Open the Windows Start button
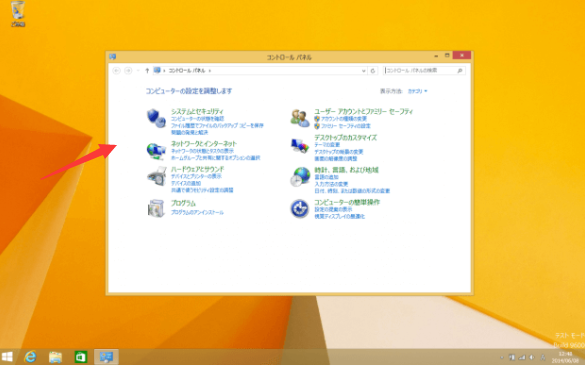This screenshot has width=585, height=366. 7,357
